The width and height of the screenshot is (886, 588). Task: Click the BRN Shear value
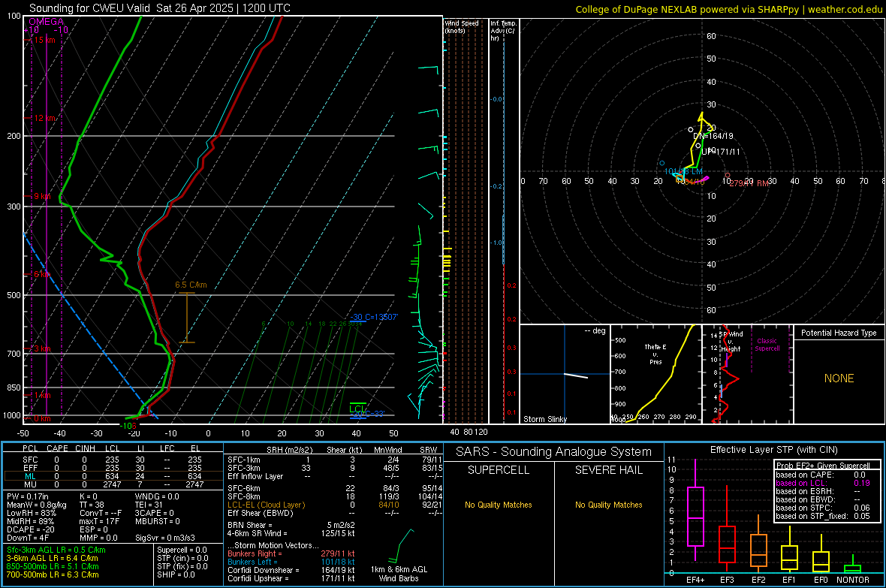click(291, 525)
